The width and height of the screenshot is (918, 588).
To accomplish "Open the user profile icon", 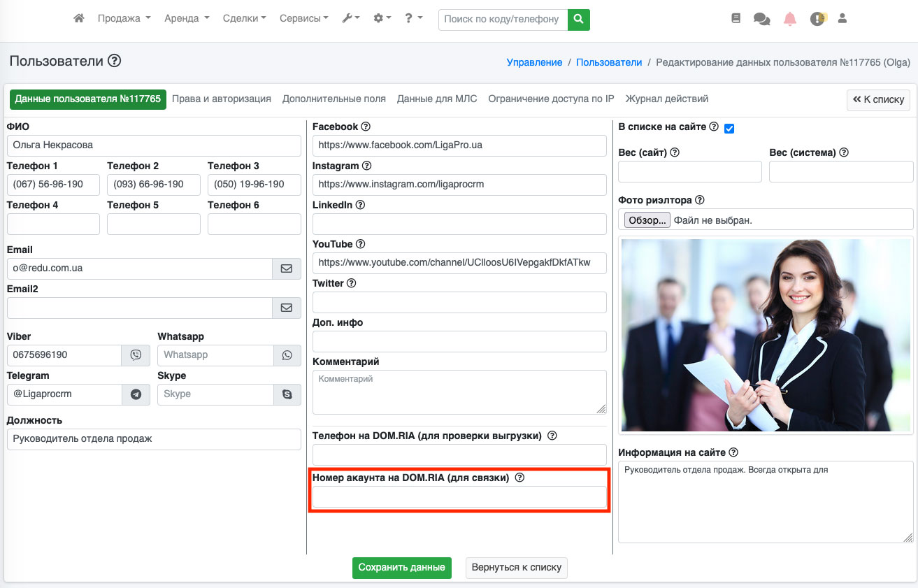I will point(842,19).
